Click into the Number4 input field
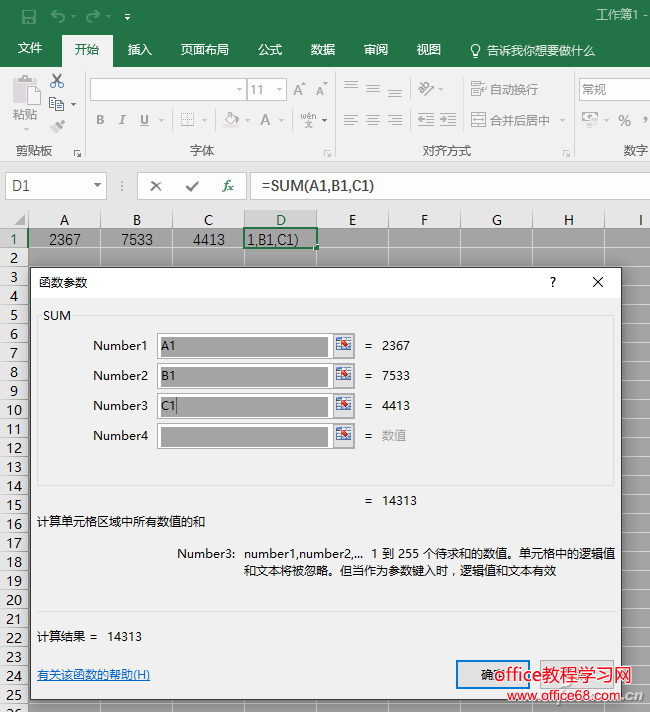Image resolution: width=650 pixels, height=712 pixels. coord(244,436)
